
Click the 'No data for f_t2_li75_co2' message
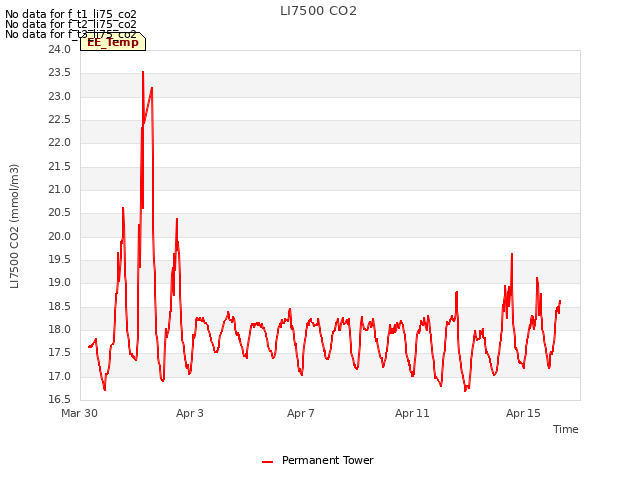pos(71,24)
